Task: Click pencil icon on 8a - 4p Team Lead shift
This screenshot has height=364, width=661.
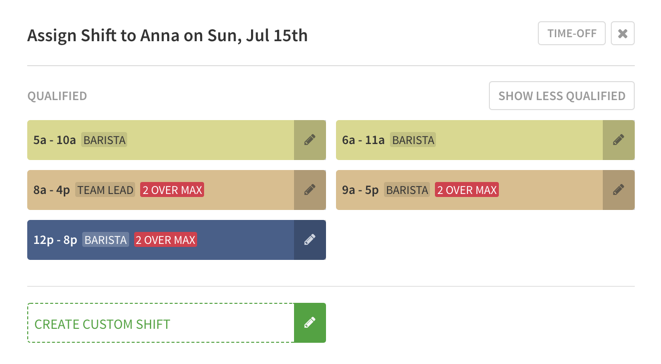Action: coord(310,190)
